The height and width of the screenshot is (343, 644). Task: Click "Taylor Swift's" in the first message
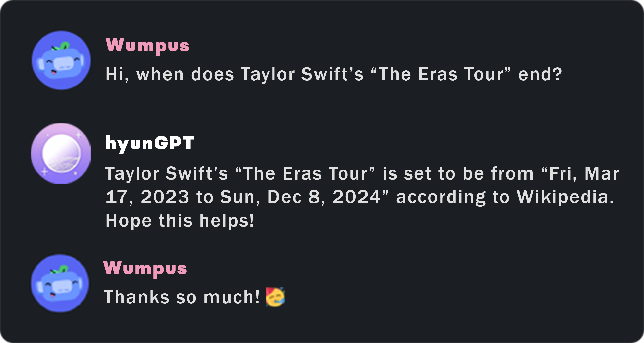coord(302,74)
